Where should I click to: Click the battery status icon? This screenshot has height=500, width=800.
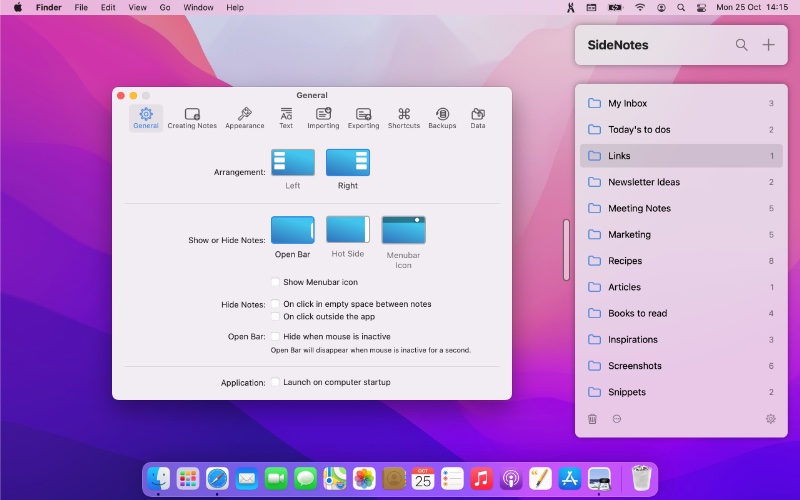click(x=615, y=7)
